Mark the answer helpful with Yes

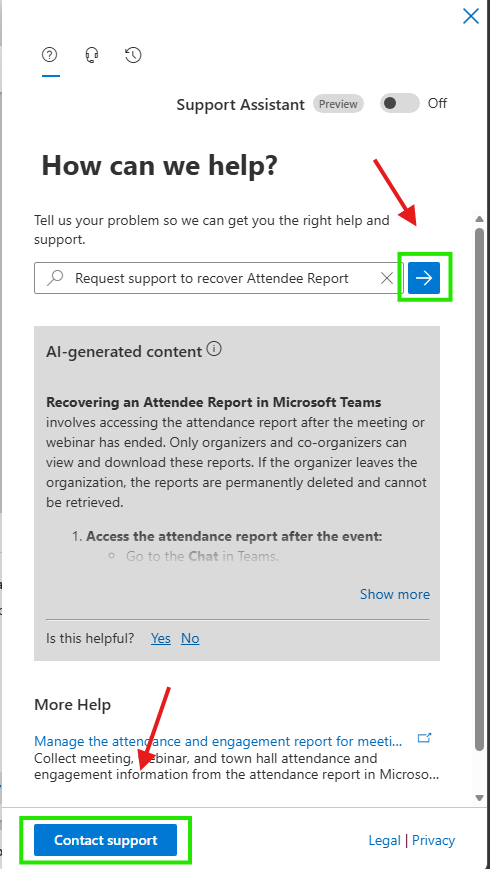pos(161,638)
